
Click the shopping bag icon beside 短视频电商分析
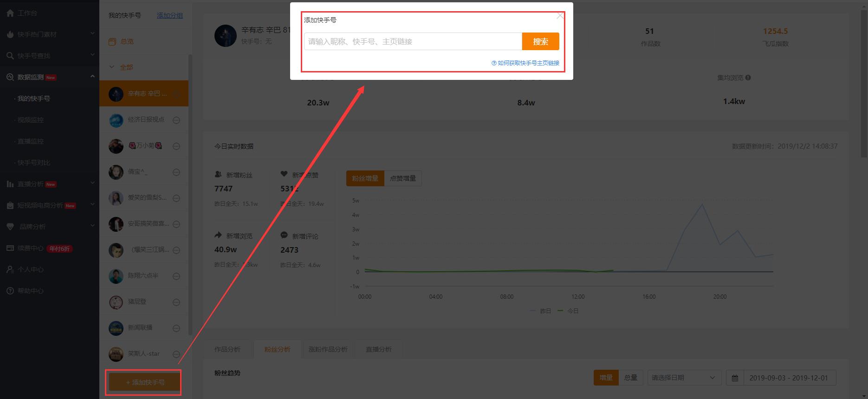tap(10, 205)
